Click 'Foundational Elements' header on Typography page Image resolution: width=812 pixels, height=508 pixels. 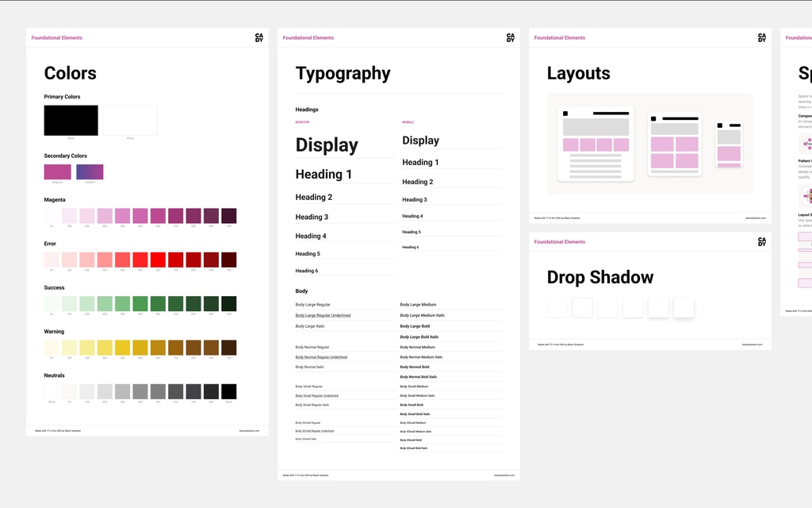308,38
